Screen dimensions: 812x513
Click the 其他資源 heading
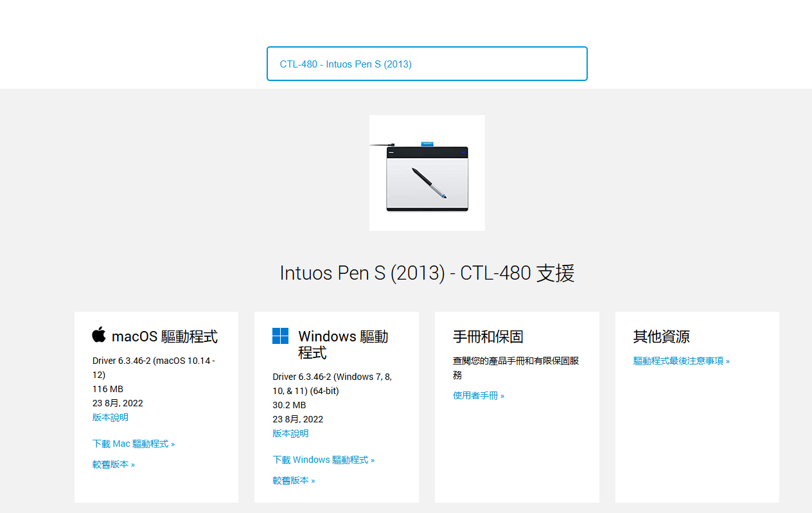662,336
